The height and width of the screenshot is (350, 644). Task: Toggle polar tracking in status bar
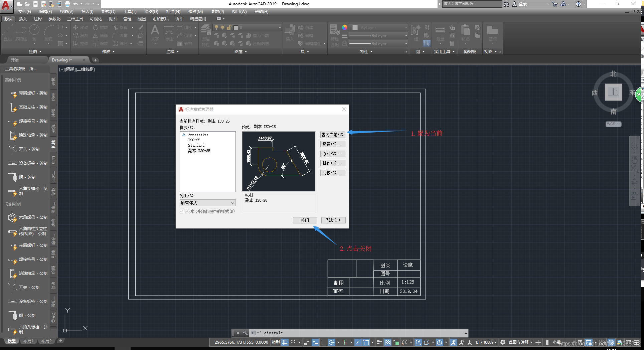point(331,342)
